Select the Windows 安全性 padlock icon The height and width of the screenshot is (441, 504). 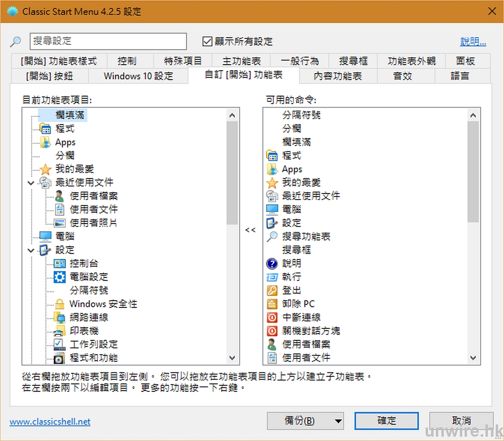coord(59,304)
